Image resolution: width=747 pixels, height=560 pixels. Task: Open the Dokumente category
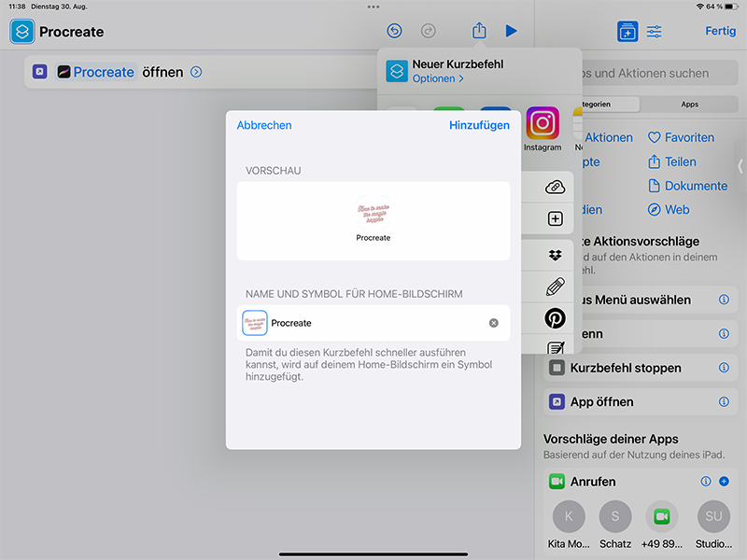(x=688, y=186)
